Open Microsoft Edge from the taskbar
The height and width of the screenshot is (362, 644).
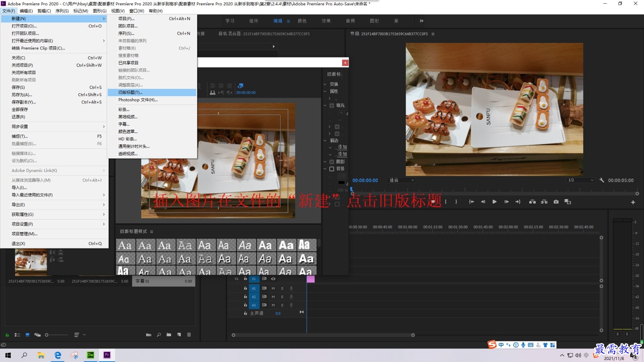pos(58,355)
